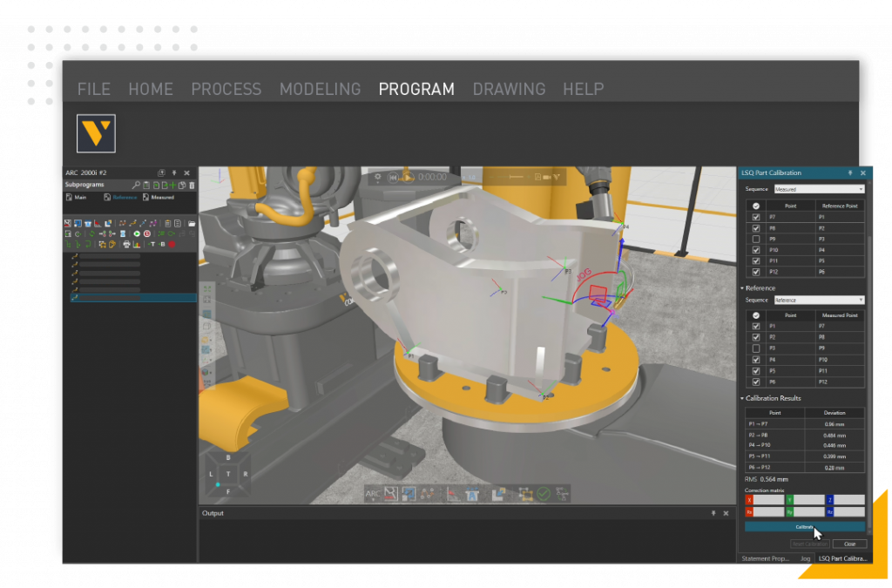
Task: Click the green plus add subprogram icon
Action: [x=172, y=186]
